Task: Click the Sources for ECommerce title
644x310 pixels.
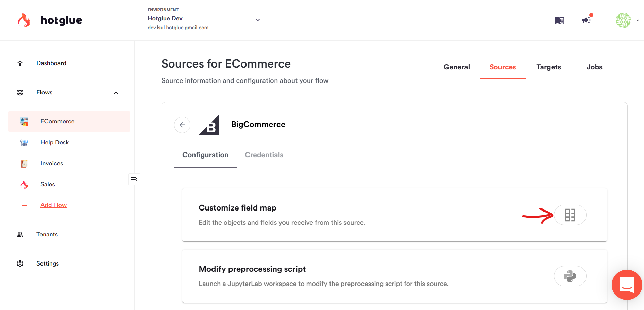Action: tap(226, 64)
